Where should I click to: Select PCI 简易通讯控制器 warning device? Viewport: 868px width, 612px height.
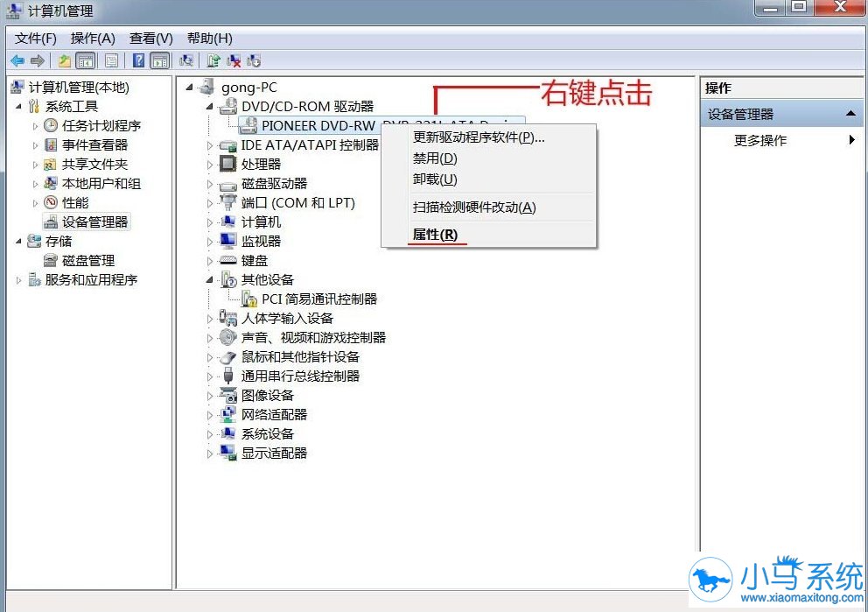(318, 299)
